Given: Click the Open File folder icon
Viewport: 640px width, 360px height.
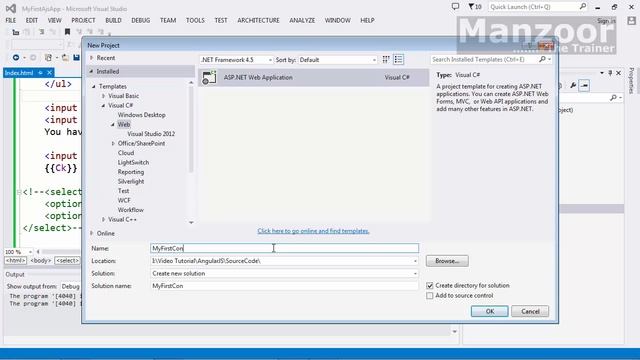Looking at the screenshot, I should click(x=65, y=58).
